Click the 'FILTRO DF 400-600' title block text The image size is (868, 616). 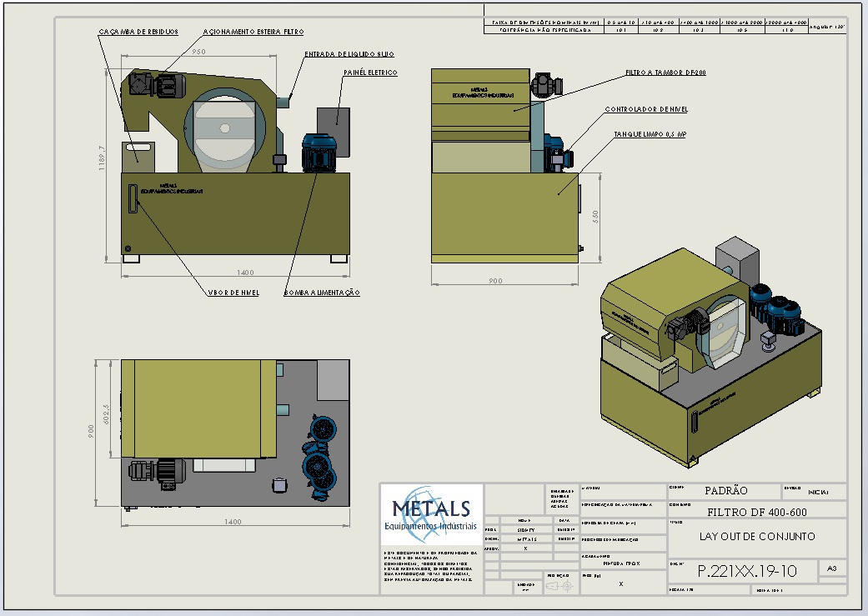(757, 513)
